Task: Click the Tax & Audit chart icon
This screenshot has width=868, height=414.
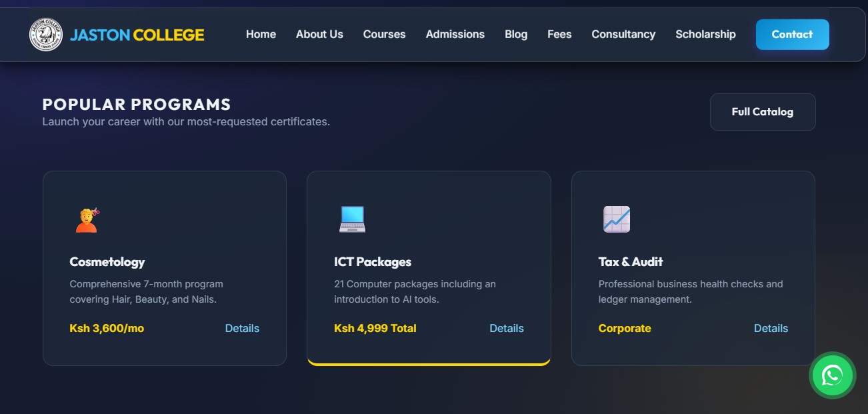Action: (616, 219)
